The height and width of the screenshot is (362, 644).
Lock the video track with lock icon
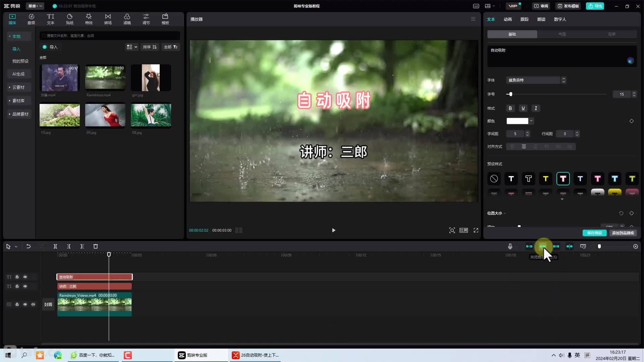17,304
